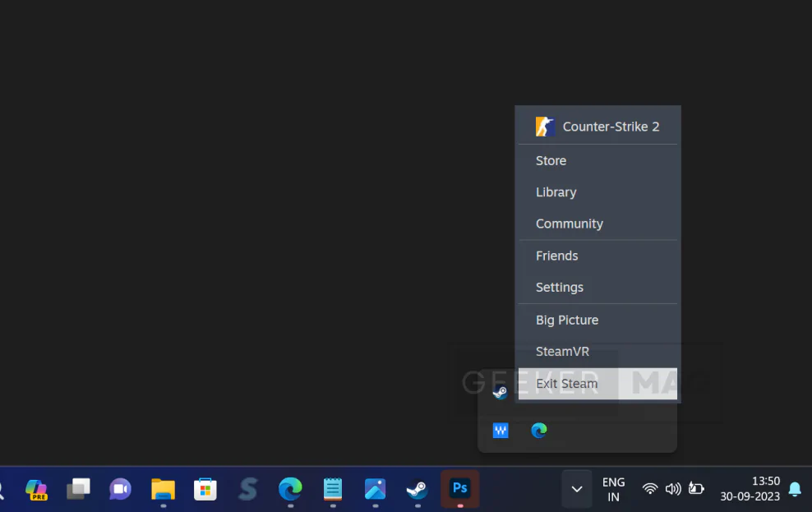The width and height of the screenshot is (812, 512).
Task: Click the battery status icon
Action: pyautogui.click(x=696, y=488)
